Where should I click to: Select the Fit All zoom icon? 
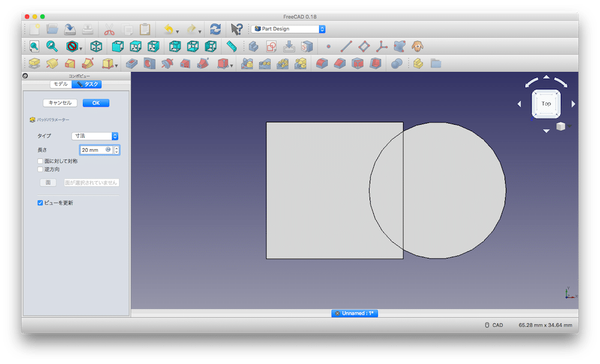pos(34,46)
